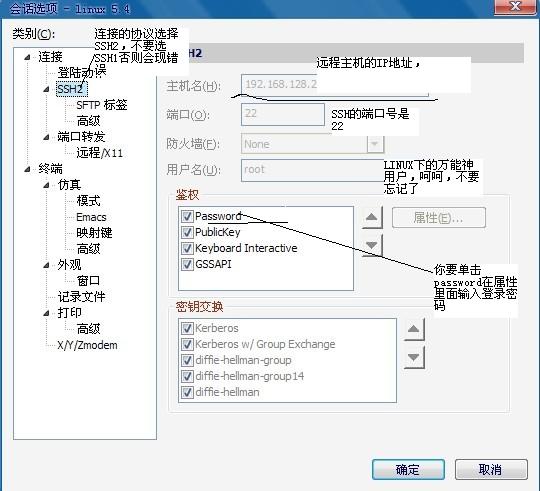Select 高级 under 打印
The height and width of the screenshot is (491, 540).
(x=89, y=328)
